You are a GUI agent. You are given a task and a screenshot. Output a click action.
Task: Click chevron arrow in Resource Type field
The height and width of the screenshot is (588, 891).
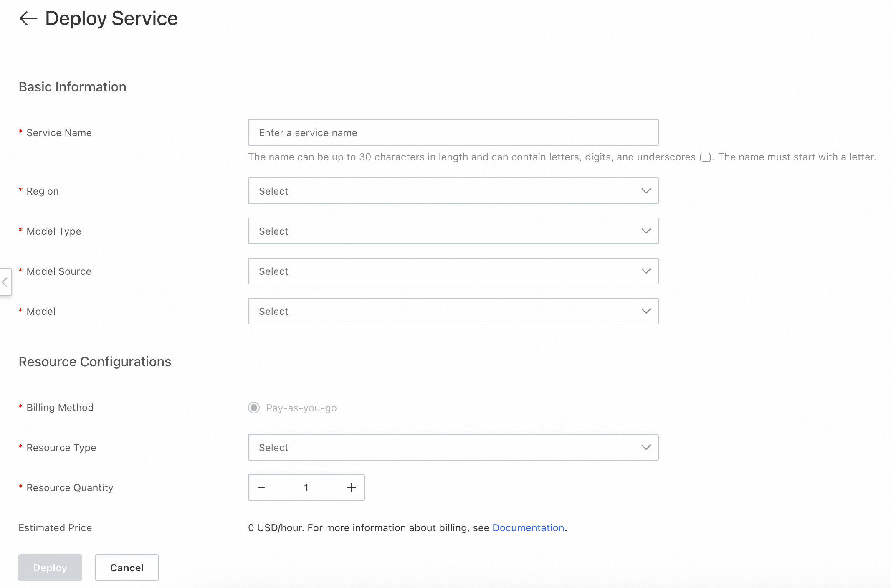tap(645, 447)
